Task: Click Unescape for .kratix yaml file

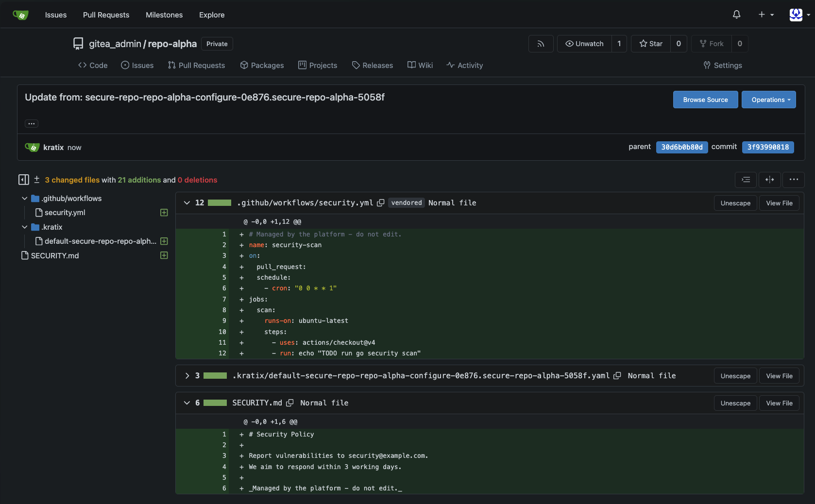Action: pyautogui.click(x=735, y=376)
